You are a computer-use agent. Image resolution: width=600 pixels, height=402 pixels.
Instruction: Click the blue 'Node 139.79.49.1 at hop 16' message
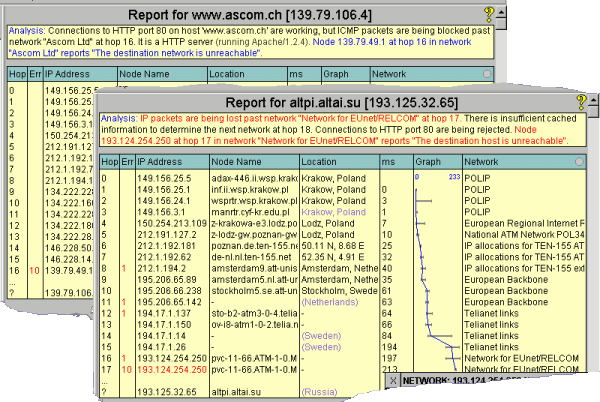(x=240, y=47)
